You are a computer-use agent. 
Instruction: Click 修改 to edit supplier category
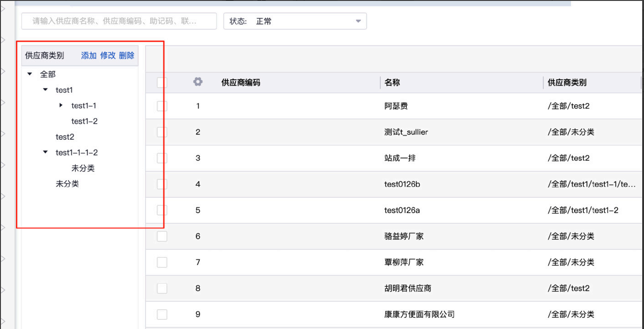tap(108, 55)
